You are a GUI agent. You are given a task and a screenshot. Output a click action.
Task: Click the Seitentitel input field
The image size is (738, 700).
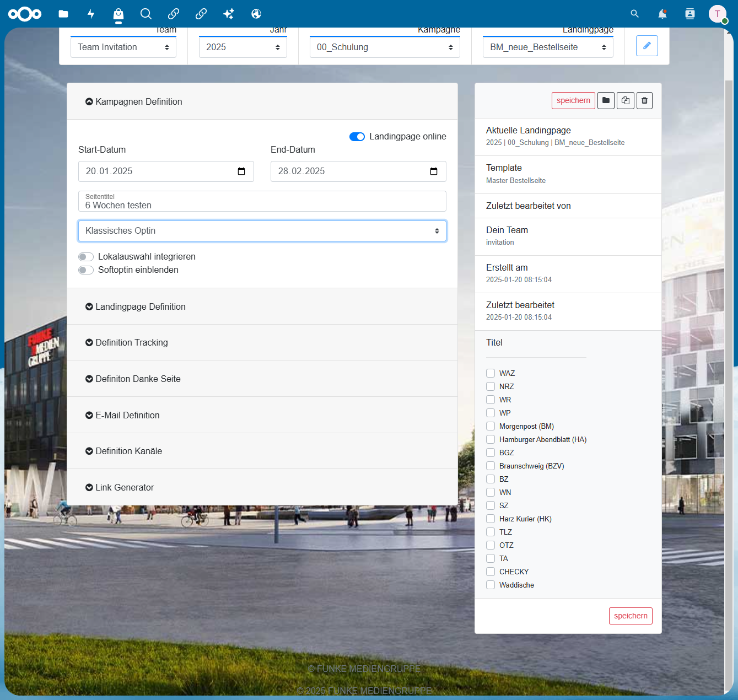coord(262,201)
